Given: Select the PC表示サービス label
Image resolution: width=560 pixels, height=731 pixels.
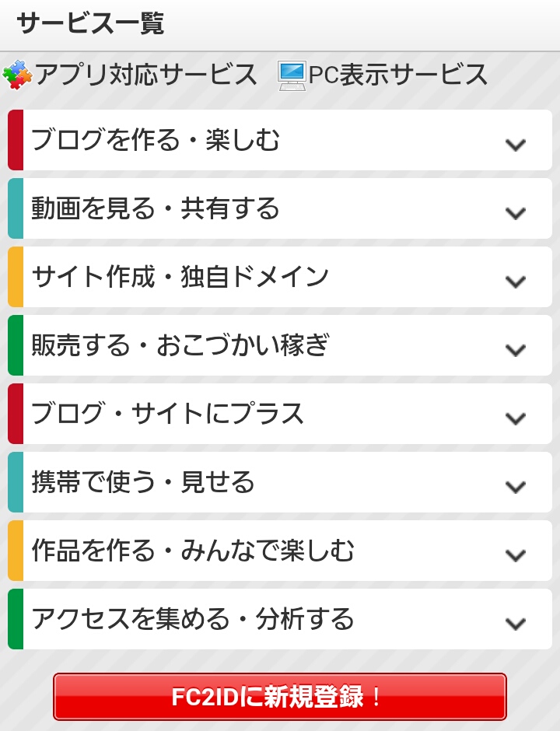Looking at the screenshot, I should click(x=398, y=75).
